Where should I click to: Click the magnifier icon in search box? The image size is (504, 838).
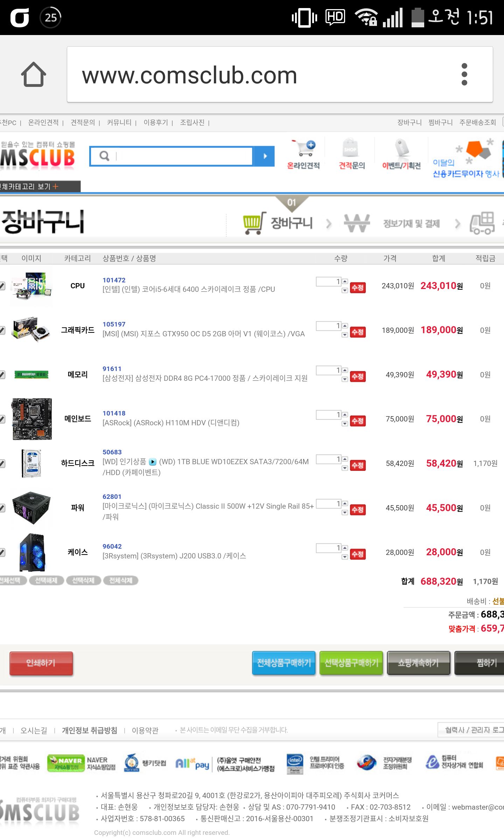(x=104, y=156)
